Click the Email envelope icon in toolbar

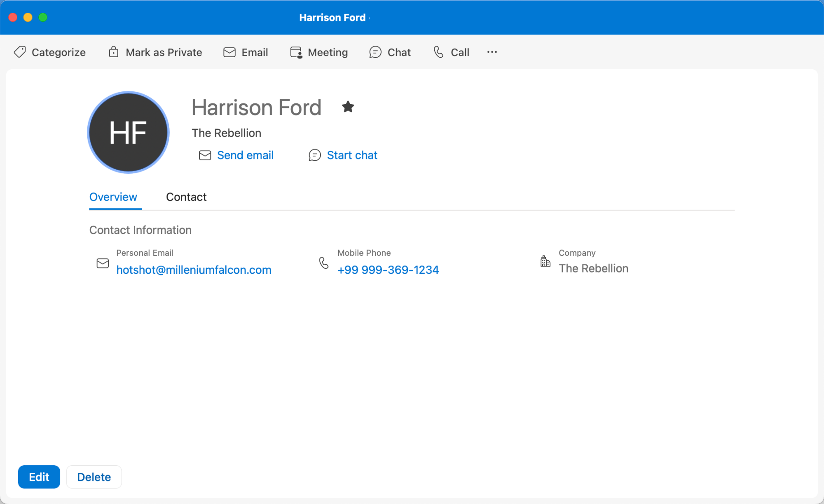[229, 52]
